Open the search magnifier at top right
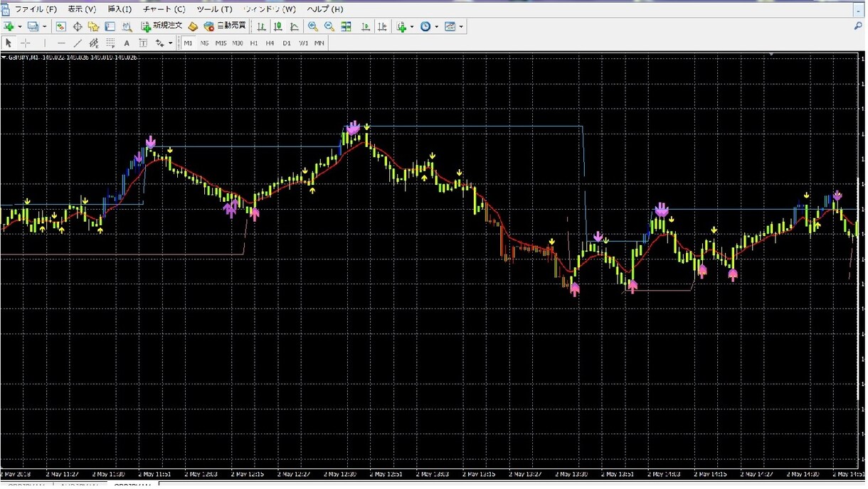868x489 pixels. (x=858, y=26)
